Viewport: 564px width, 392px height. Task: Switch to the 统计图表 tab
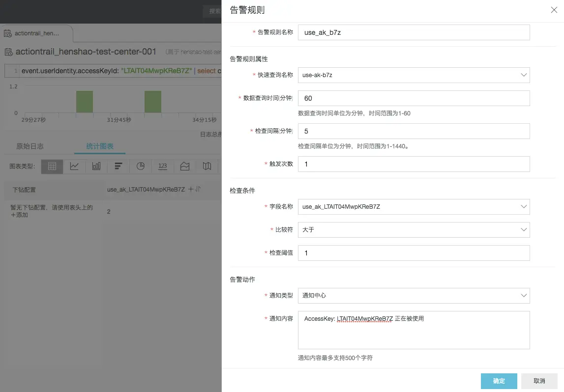pos(100,146)
